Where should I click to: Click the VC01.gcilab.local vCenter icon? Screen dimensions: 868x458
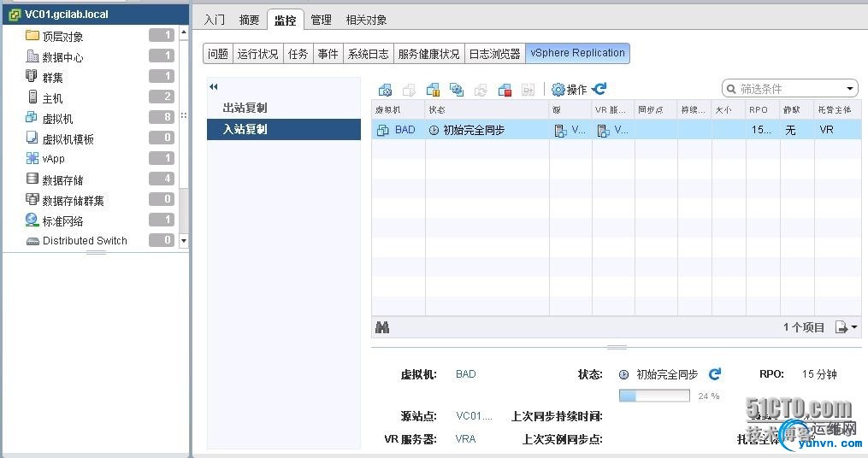click(x=15, y=15)
